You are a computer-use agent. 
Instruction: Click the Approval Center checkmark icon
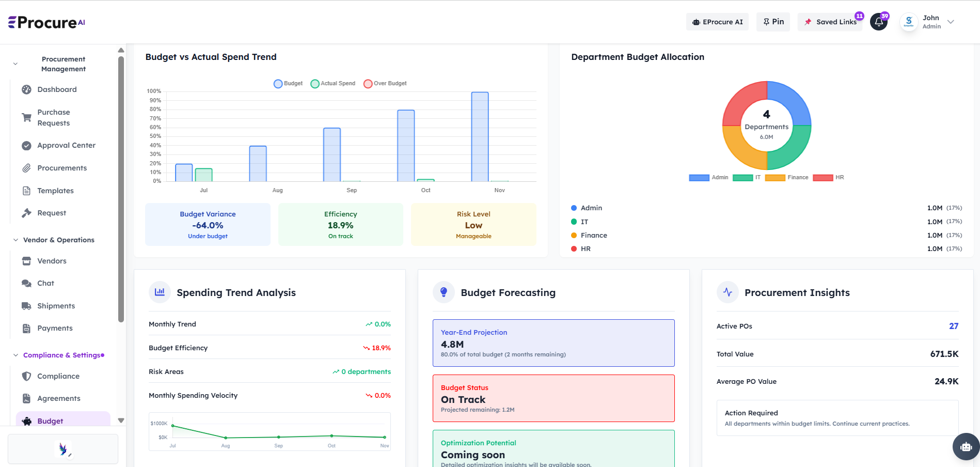pyautogui.click(x=26, y=146)
